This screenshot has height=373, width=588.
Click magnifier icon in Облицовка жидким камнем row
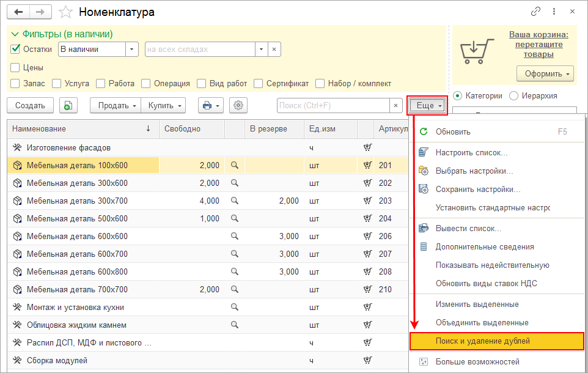[234, 325]
